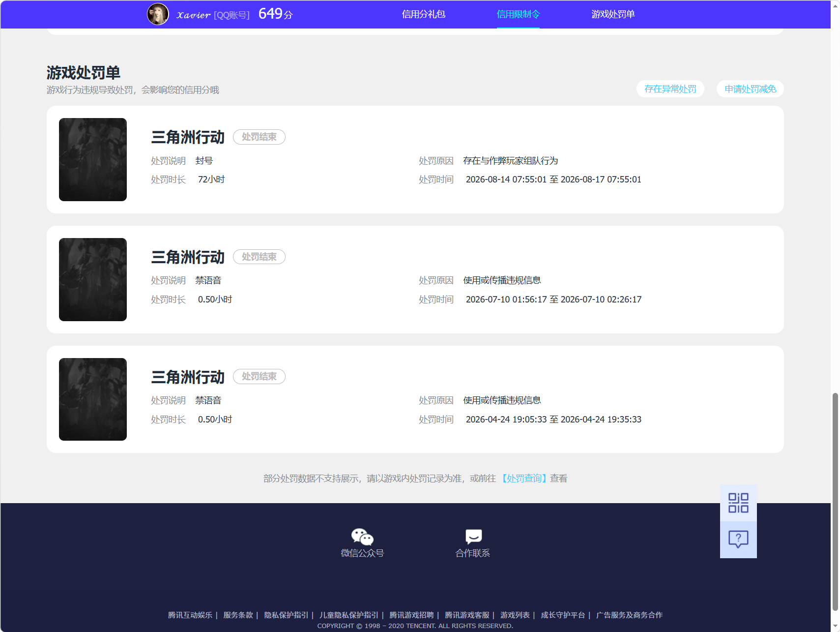This screenshot has height=632, width=840.
Task: Click game thumbnail of the 封号 penalty card
Action: [93, 159]
